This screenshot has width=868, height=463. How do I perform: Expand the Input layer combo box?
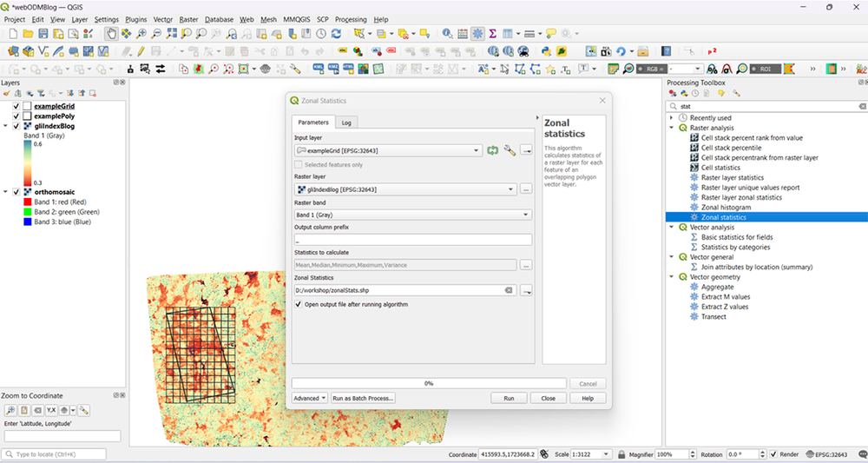388,150
